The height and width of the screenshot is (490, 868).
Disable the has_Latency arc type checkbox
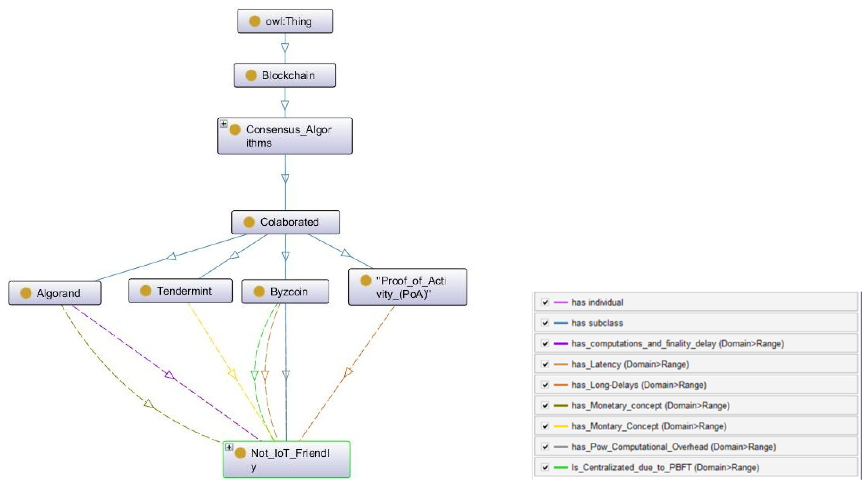(545, 364)
